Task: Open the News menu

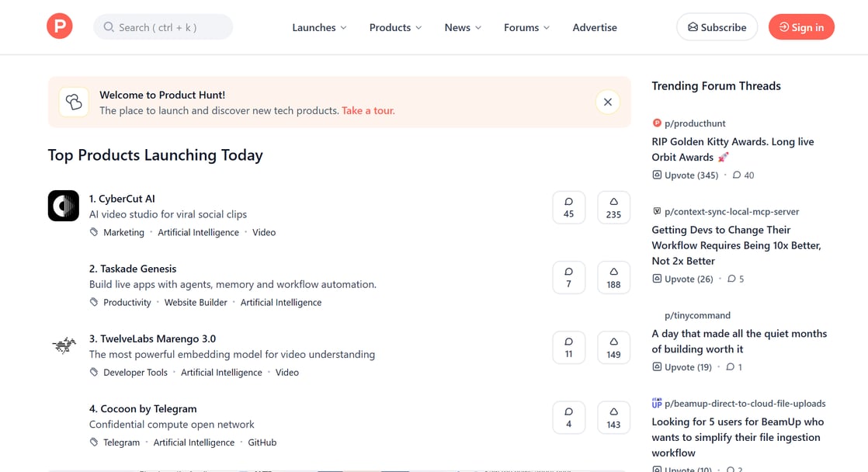Action: [463, 27]
